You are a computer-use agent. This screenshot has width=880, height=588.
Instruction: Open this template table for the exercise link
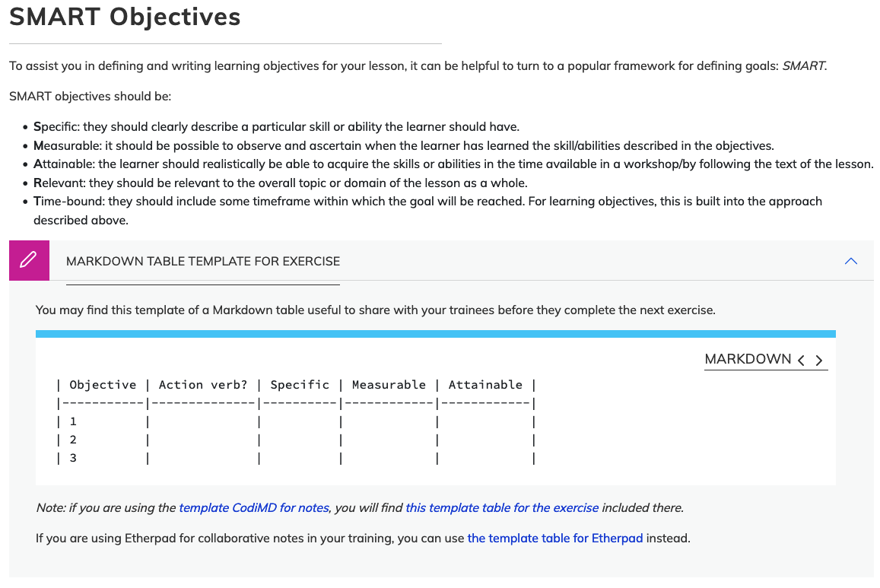pyautogui.click(x=501, y=507)
